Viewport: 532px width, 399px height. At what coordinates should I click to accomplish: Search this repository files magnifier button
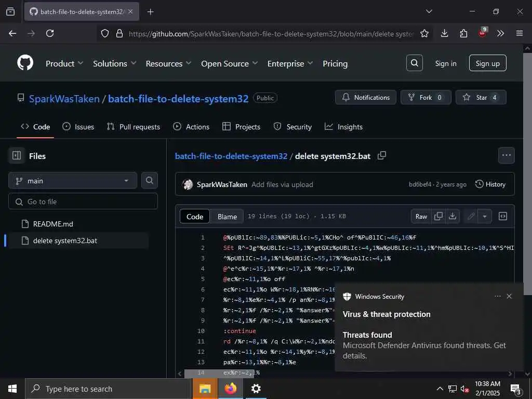click(149, 180)
